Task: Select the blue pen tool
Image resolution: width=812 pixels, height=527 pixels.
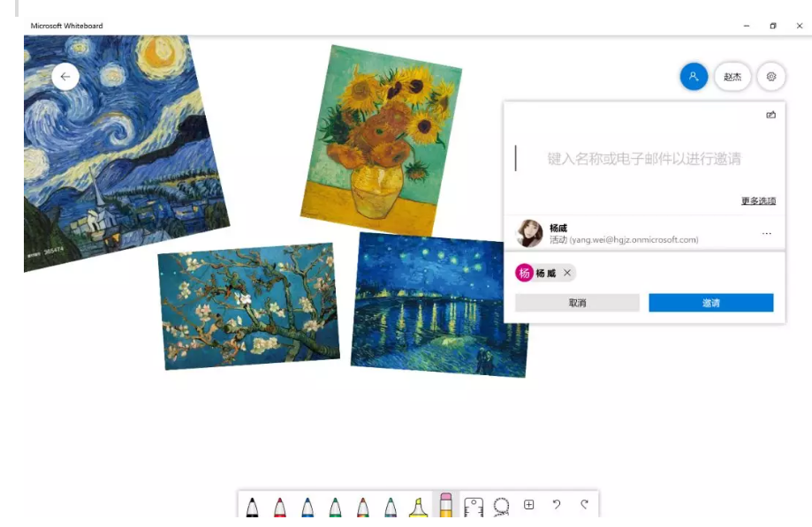Action: (307, 507)
